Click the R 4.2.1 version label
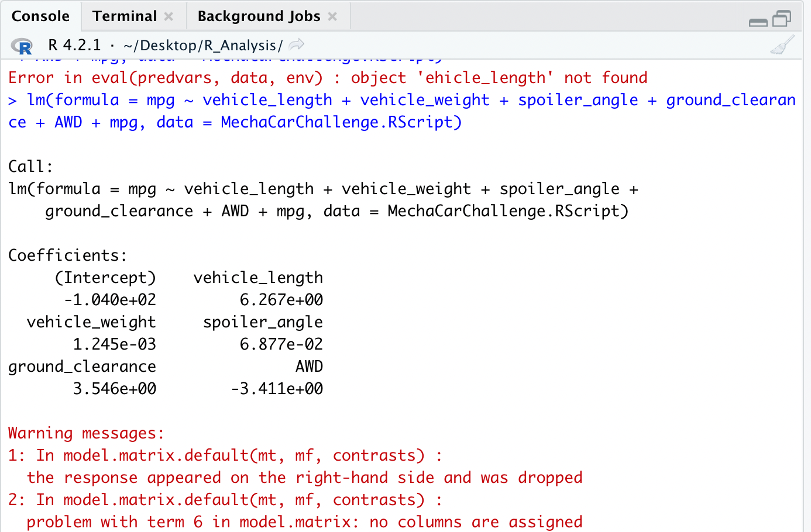Image resolution: width=811 pixels, height=532 pixels. click(74, 45)
